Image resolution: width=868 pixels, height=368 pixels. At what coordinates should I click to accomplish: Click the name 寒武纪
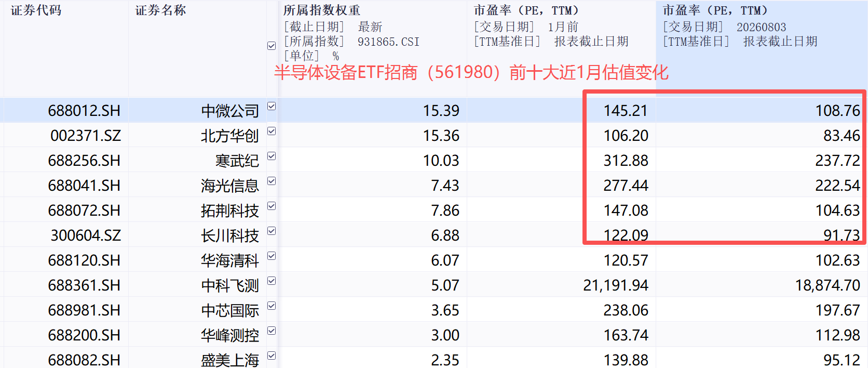tap(237, 161)
